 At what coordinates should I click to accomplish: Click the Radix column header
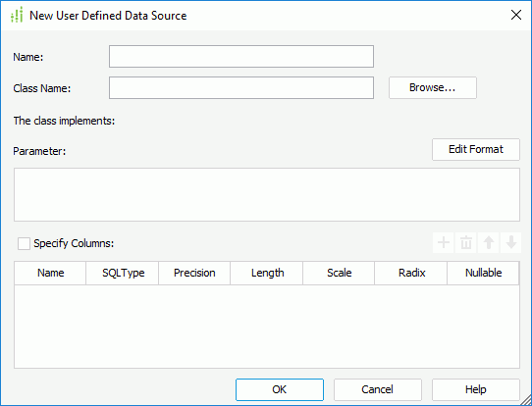(x=411, y=273)
